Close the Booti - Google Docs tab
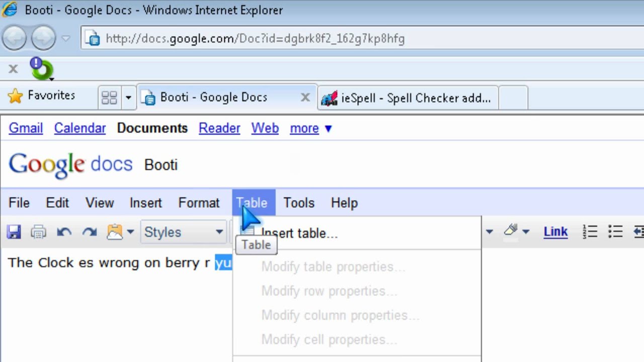 tap(305, 98)
